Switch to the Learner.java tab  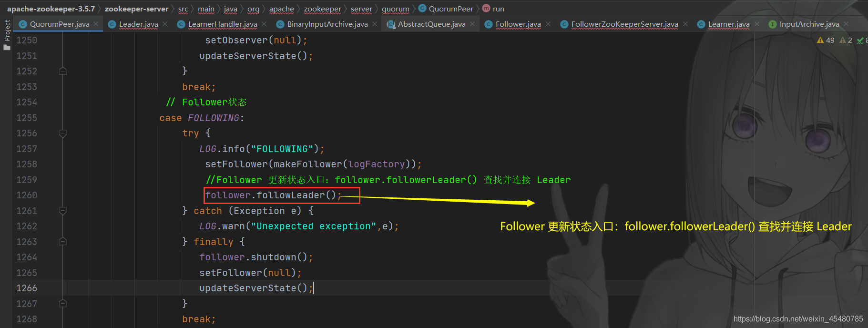pyautogui.click(x=729, y=24)
